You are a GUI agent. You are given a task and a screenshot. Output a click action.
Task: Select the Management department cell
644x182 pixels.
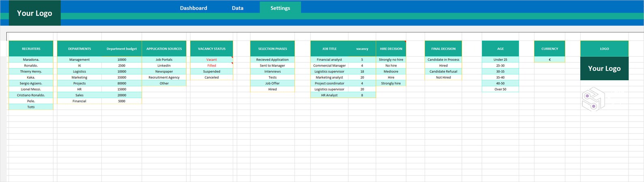point(79,60)
